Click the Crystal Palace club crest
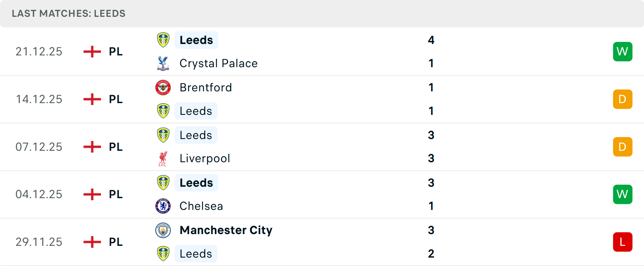The width and height of the screenshot is (644, 266). coord(163,63)
